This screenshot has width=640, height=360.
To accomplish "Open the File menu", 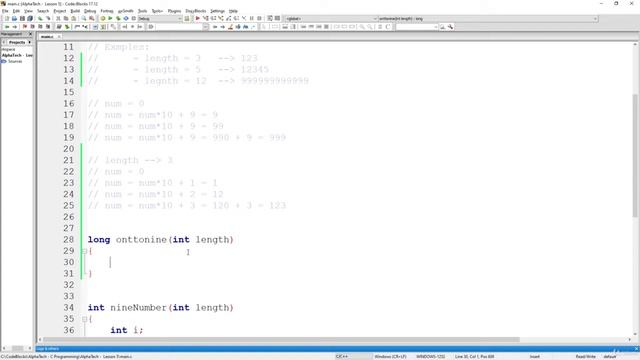I will point(5,11).
